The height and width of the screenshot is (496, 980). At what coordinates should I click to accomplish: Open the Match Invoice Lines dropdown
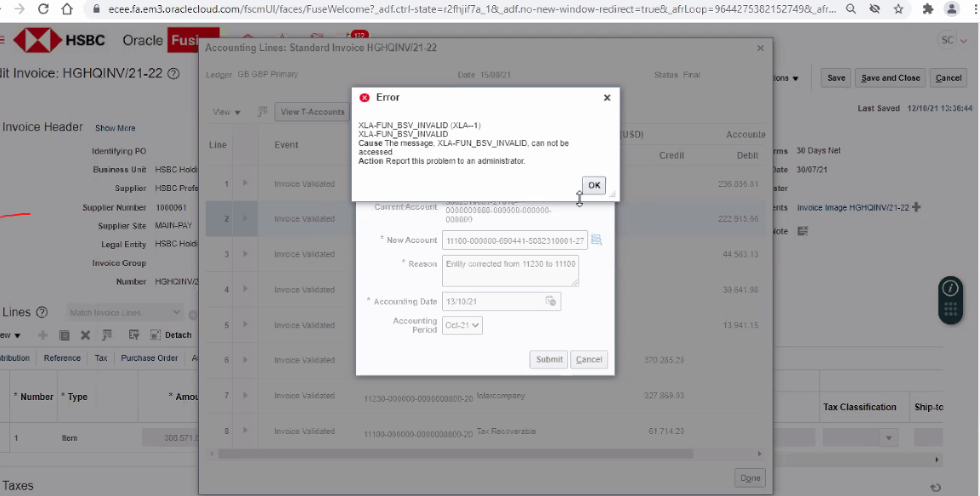pos(124,313)
